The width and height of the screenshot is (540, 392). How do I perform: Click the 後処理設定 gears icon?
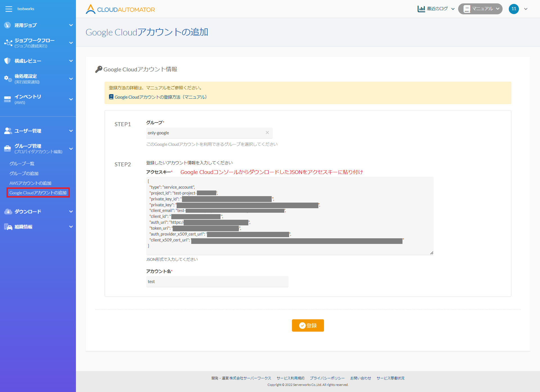[8, 79]
